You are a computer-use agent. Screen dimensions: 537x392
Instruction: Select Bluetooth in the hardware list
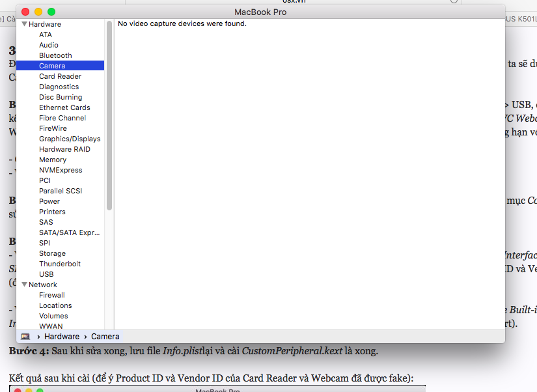pyautogui.click(x=55, y=55)
